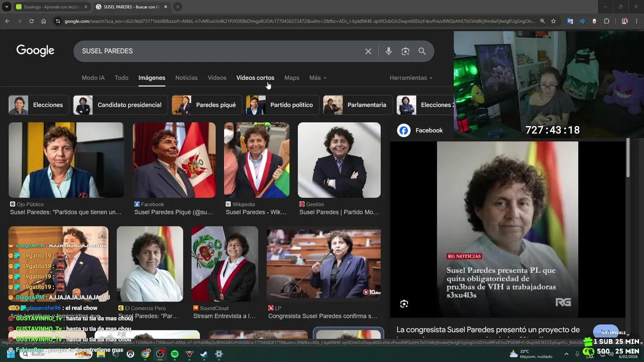Bookmark this page with the star icon
644x362 pixels.
553,21
